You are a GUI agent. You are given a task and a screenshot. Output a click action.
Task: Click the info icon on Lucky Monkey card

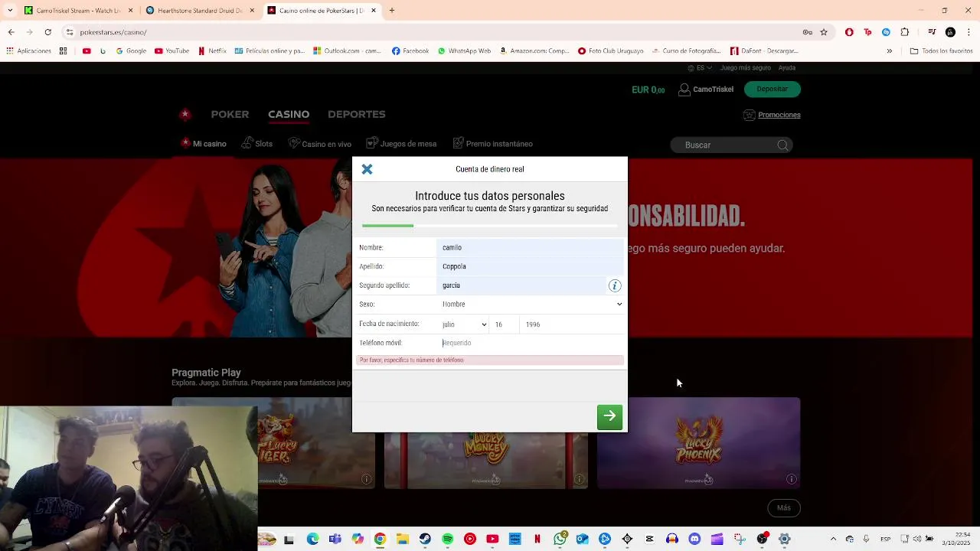579,480
